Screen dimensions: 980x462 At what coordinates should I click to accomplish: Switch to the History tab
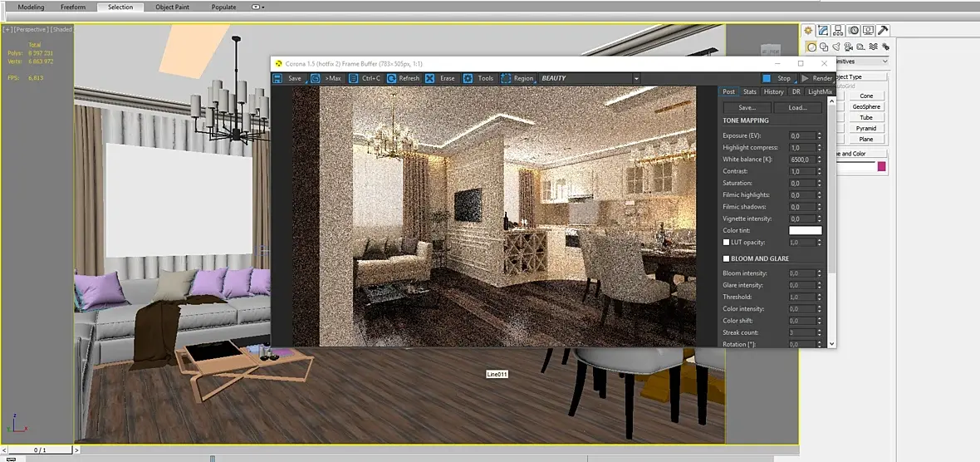tap(774, 91)
